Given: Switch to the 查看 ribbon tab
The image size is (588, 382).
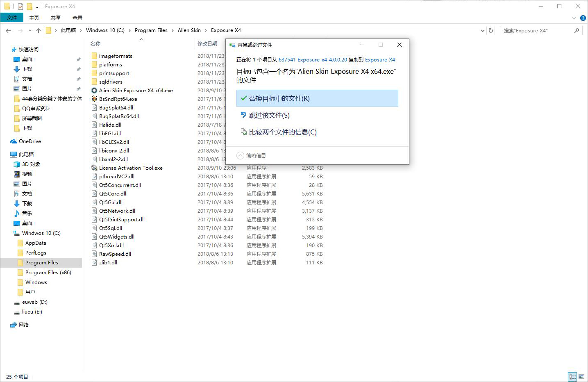Looking at the screenshot, I should coord(77,18).
